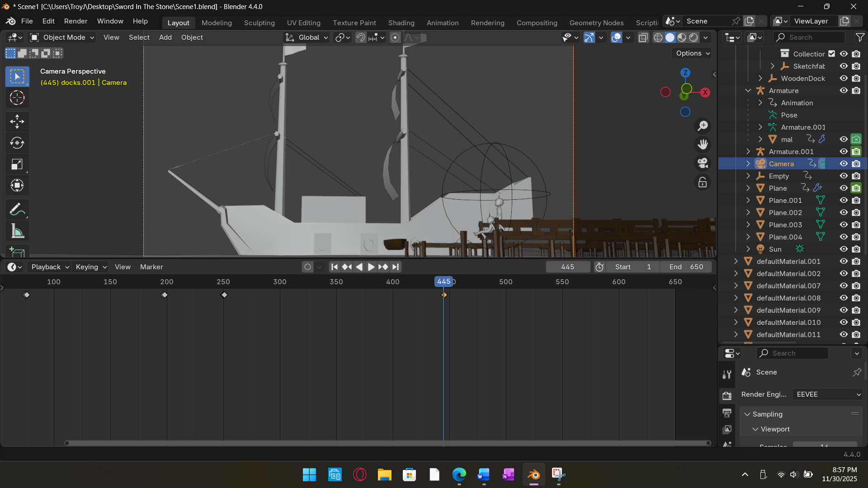Screen dimensions: 868x488
Task: Expand the Camera tree item
Action: point(748,164)
